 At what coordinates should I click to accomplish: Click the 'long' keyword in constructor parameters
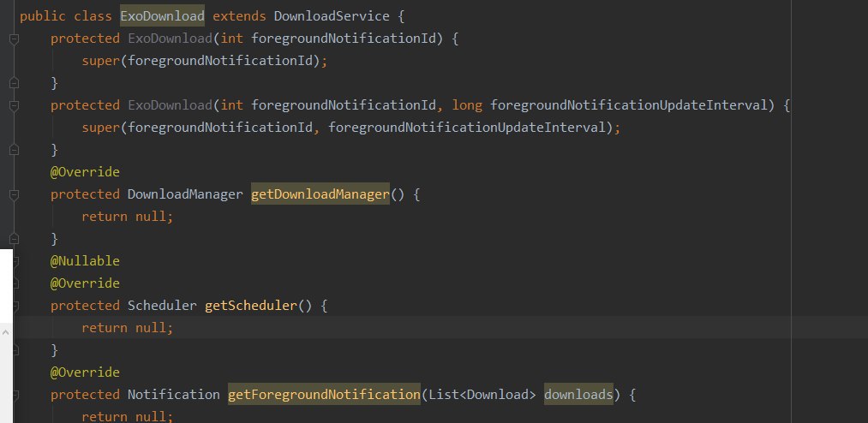coord(467,105)
